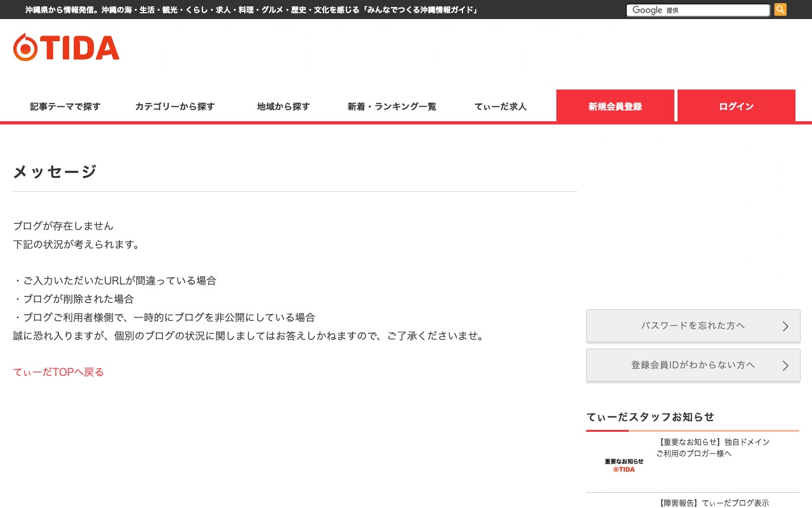Open パスワードを忘れた方へ button

(693, 326)
